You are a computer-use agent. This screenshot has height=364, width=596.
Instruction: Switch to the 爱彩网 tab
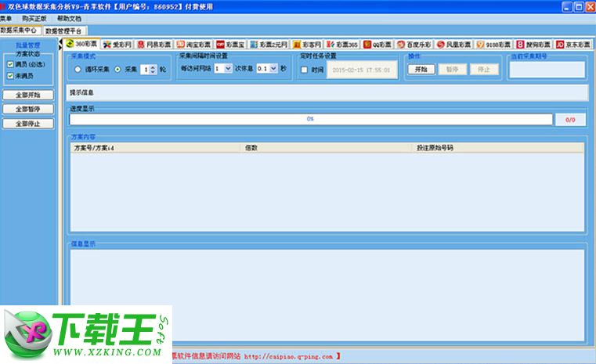point(117,45)
